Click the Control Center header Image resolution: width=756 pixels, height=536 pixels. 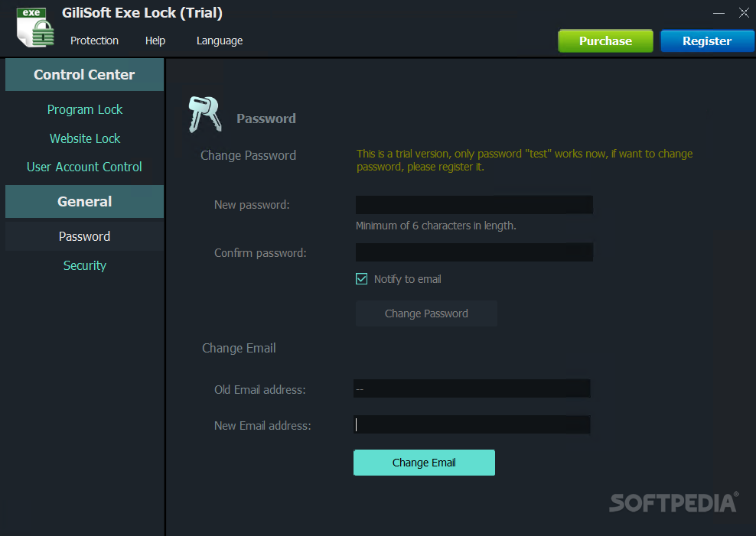pyautogui.click(x=84, y=75)
